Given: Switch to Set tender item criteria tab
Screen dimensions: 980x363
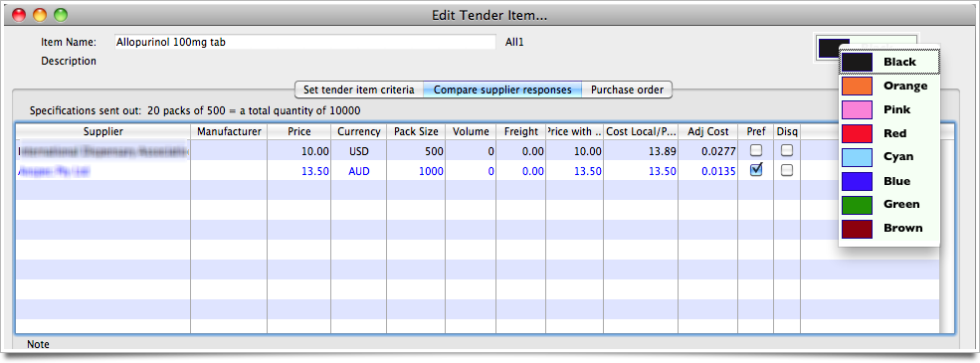Looking at the screenshot, I should point(359,90).
